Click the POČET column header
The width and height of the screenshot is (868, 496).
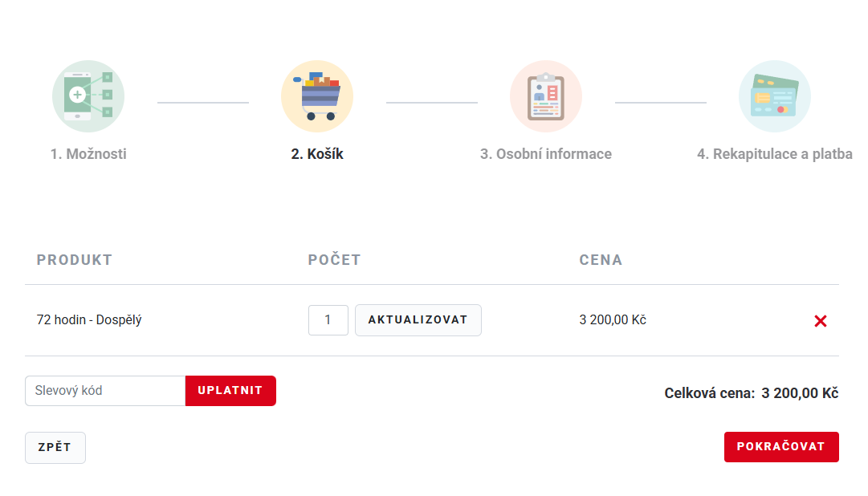coord(335,260)
